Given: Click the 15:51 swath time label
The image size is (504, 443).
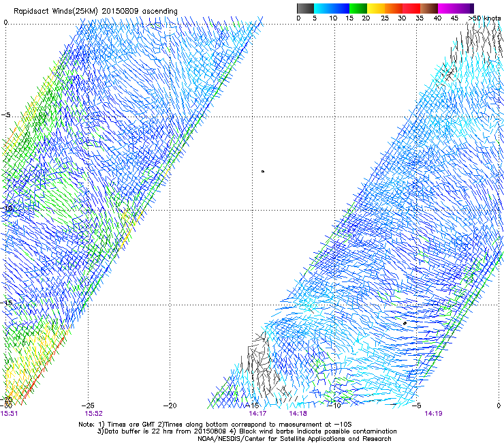Looking at the screenshot, I should coord(9,414).
